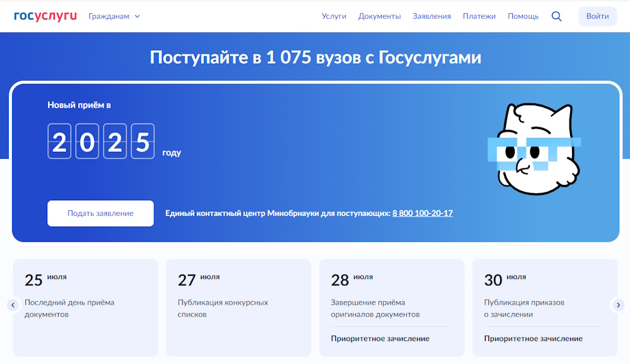Expand the Гражданам dropdown
Screen dimensions: 630x364
click(114, 16)
